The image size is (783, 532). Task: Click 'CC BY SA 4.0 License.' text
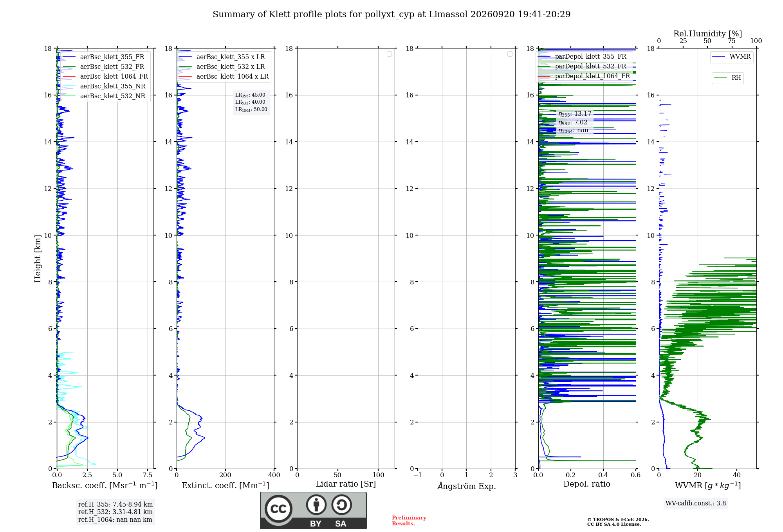pyautogui.click(x=614, y=524)
